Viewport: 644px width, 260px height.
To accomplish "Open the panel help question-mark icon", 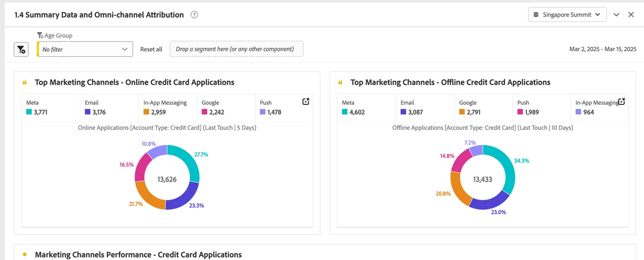I will [x=194, y=15].
